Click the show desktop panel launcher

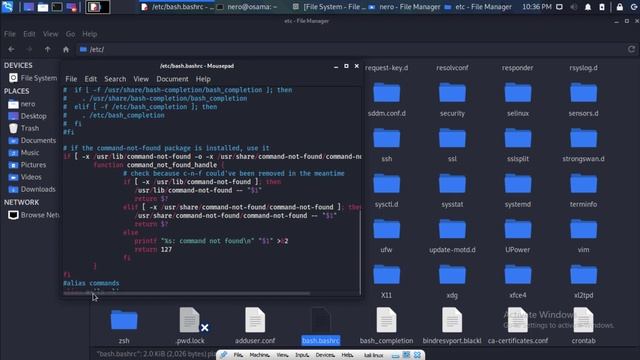(x=29, y=7)
